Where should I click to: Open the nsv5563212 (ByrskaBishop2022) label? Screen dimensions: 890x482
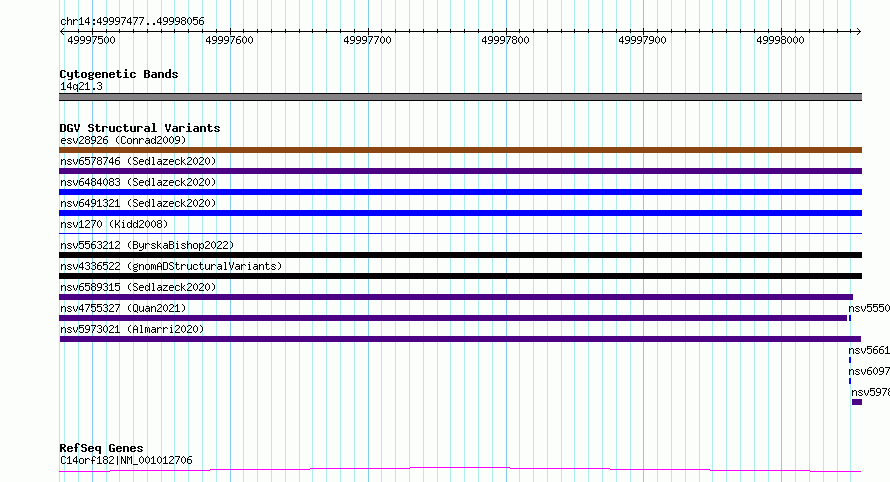(x=147, y=245)
